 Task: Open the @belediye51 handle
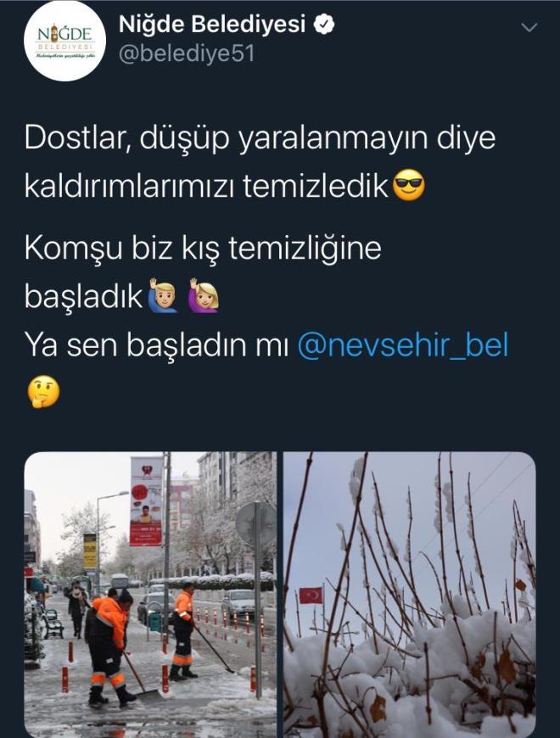[187, 53]
